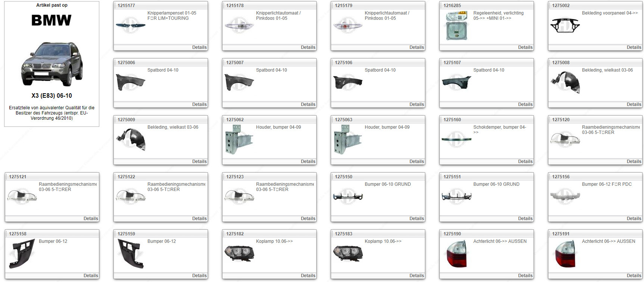
Task: View Details for wielkast 1275008
Action: 634,104
